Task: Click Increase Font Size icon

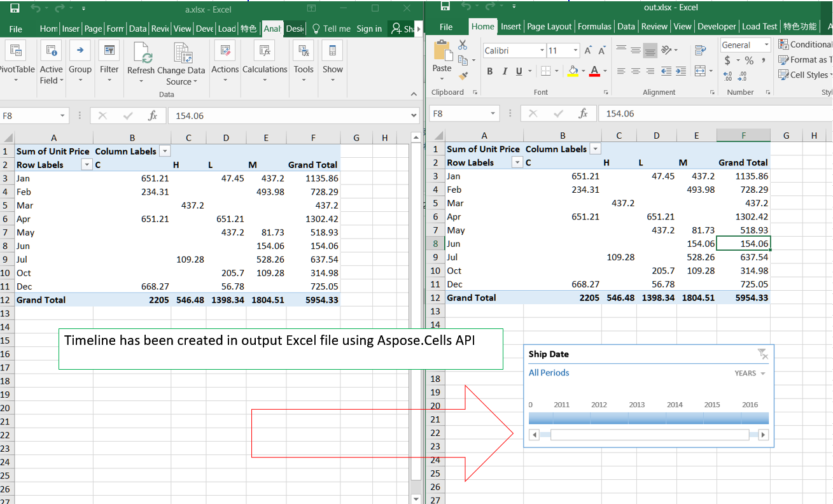Action: [x=588, y=50]
